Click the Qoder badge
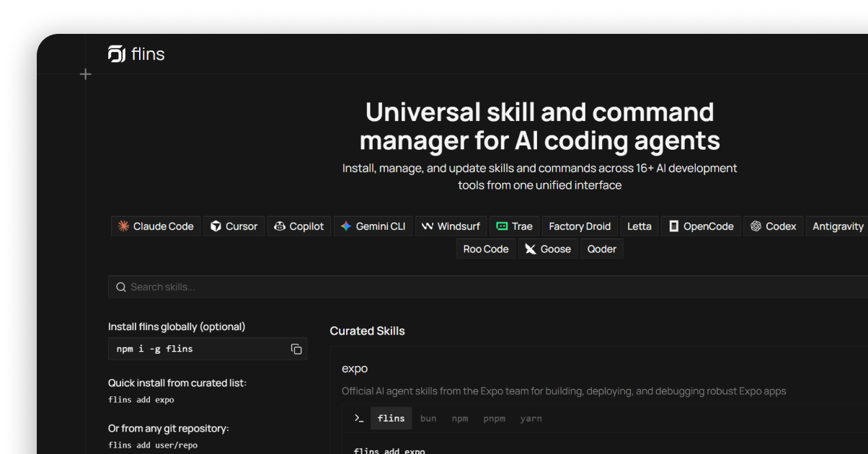Viewport: 868px width, 454px height. 602,249
